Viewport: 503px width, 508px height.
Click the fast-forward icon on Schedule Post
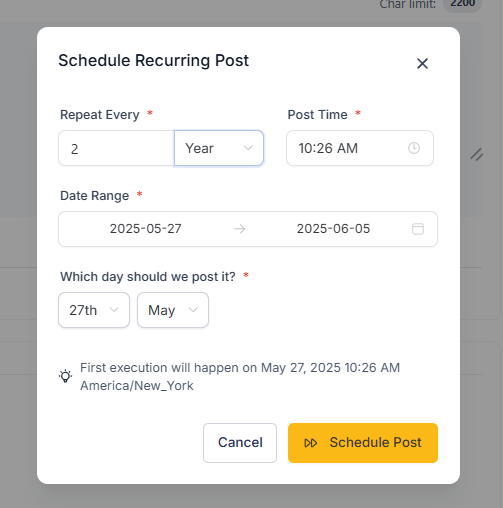coord(310,443)
